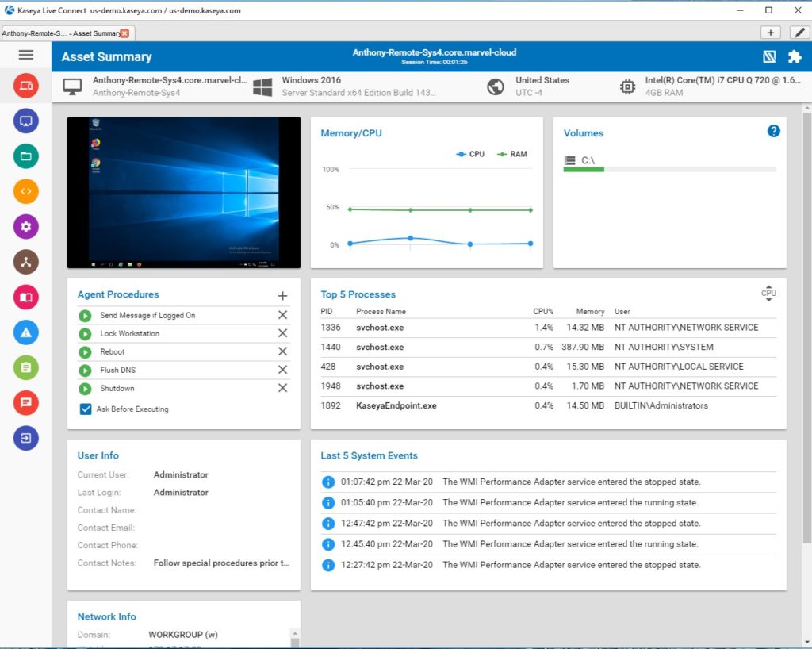The image size is (812, 649).
Task: Open a new tab with the plus button
Action: point(771,33)
